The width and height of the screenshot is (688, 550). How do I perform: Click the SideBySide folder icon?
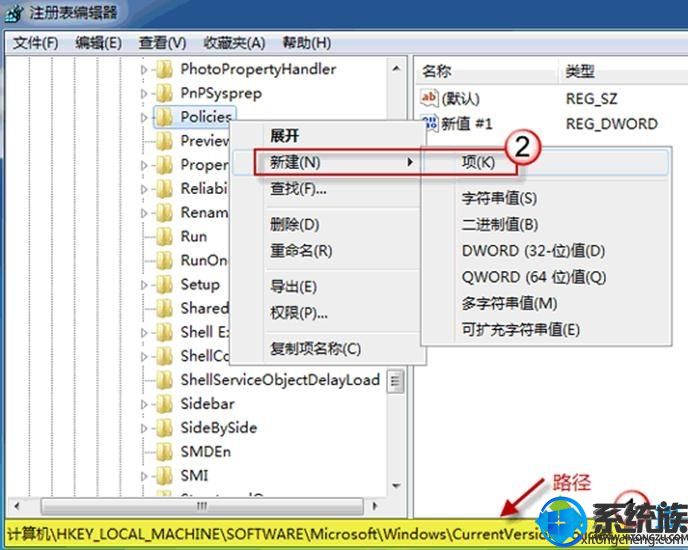tap(165, 427)
